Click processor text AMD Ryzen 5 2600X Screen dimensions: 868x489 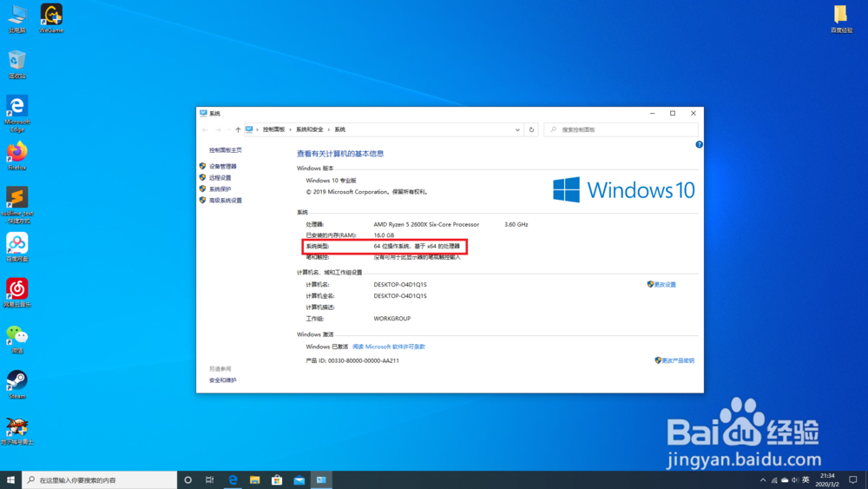[426, 224]
